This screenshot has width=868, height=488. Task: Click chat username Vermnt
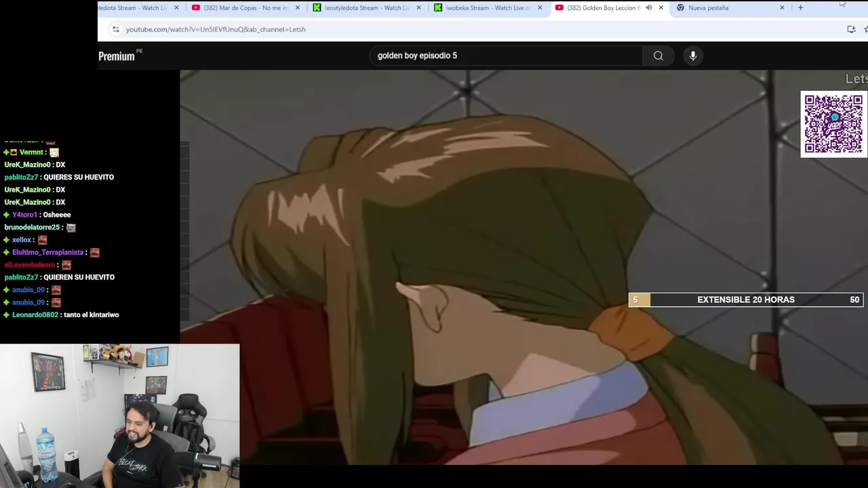31,152
